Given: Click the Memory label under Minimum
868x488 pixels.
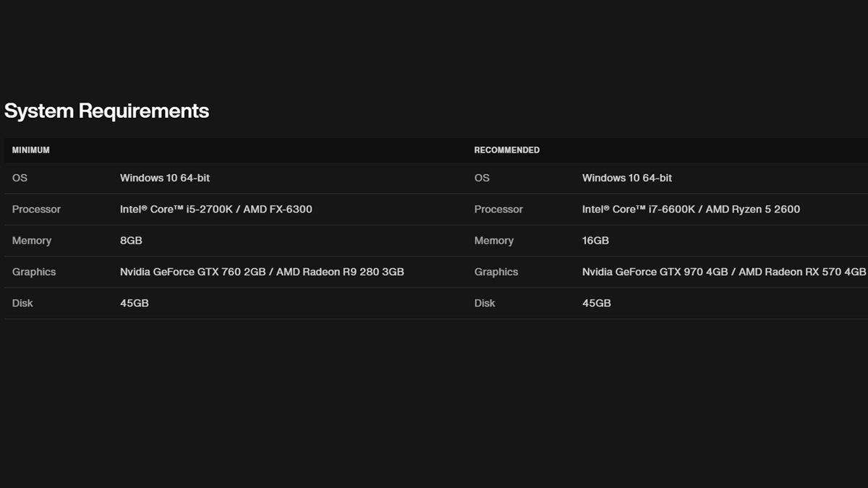Looking at the screenshot, I should [32, 241].
